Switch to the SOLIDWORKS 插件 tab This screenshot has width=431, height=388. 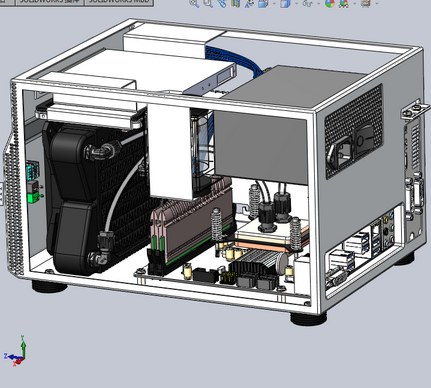pyautogui.click(x=49, y=2)
